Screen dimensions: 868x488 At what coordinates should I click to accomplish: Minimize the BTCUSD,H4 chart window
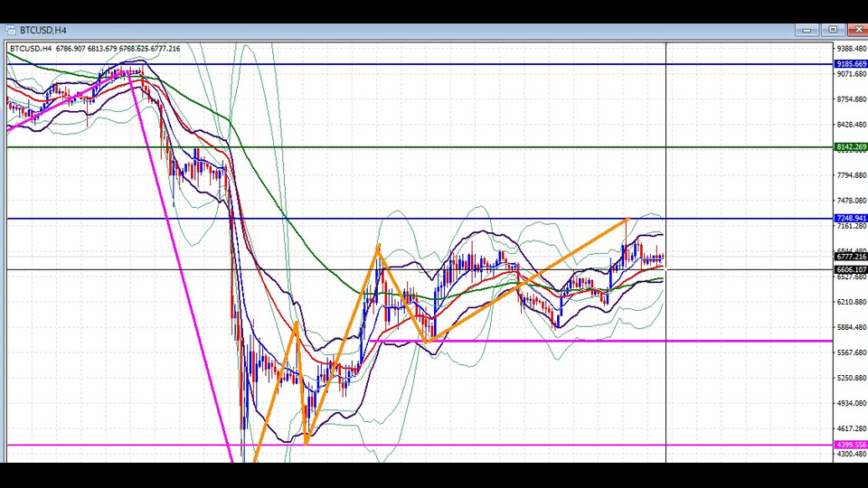(807, 30)
